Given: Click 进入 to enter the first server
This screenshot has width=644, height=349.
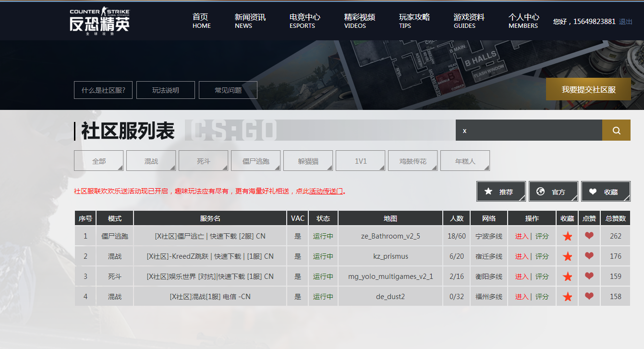Looking at the screenshot, I should [x=522, y=236].
